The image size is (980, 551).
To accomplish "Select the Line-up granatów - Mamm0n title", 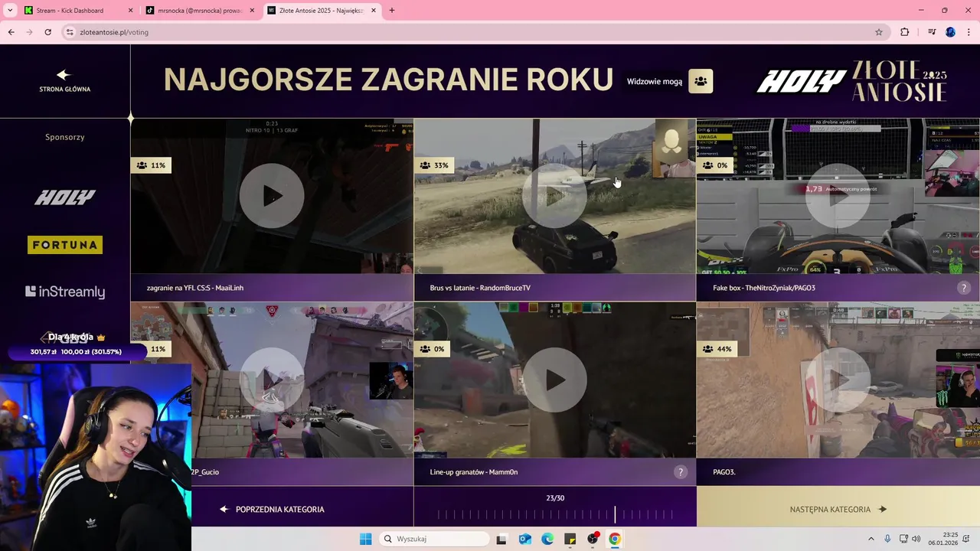I will [474, 472].
